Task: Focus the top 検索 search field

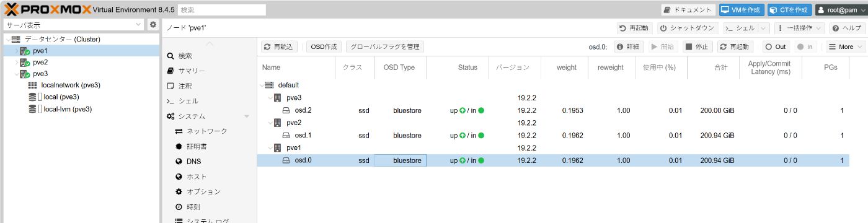Action: [222, 10]
